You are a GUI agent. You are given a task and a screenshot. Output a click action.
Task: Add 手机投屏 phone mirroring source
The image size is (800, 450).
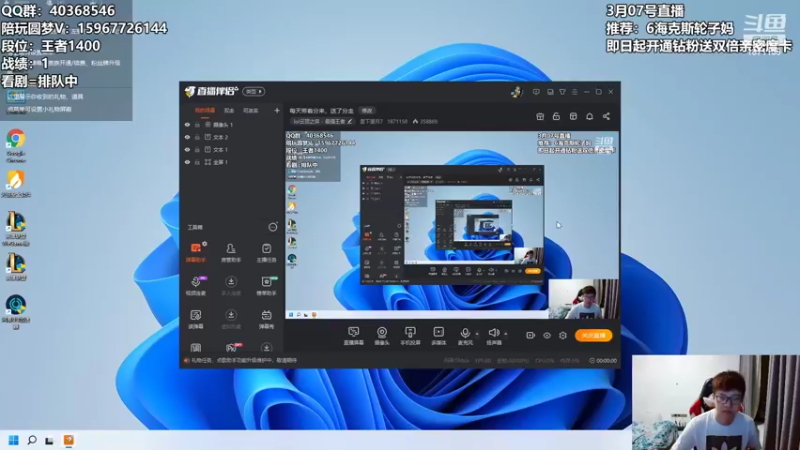pos(410,336)
